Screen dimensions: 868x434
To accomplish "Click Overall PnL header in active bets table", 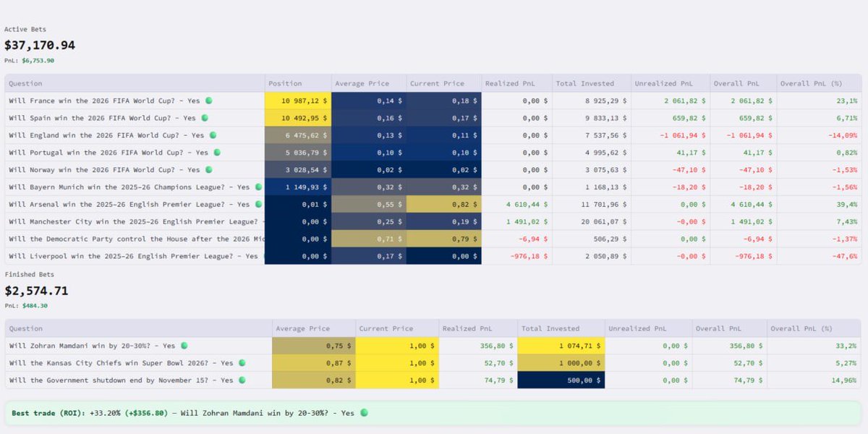I will [744, 83].
